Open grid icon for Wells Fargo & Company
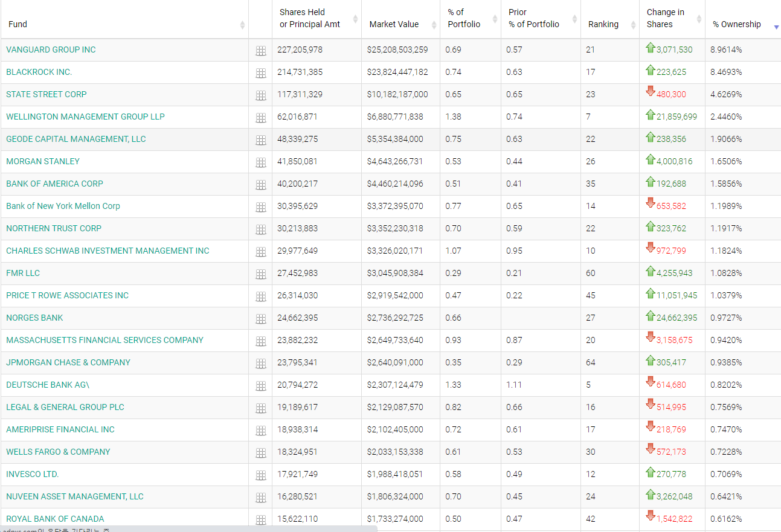The width and height of the screenshot is (781, 532). coord(261,453)
